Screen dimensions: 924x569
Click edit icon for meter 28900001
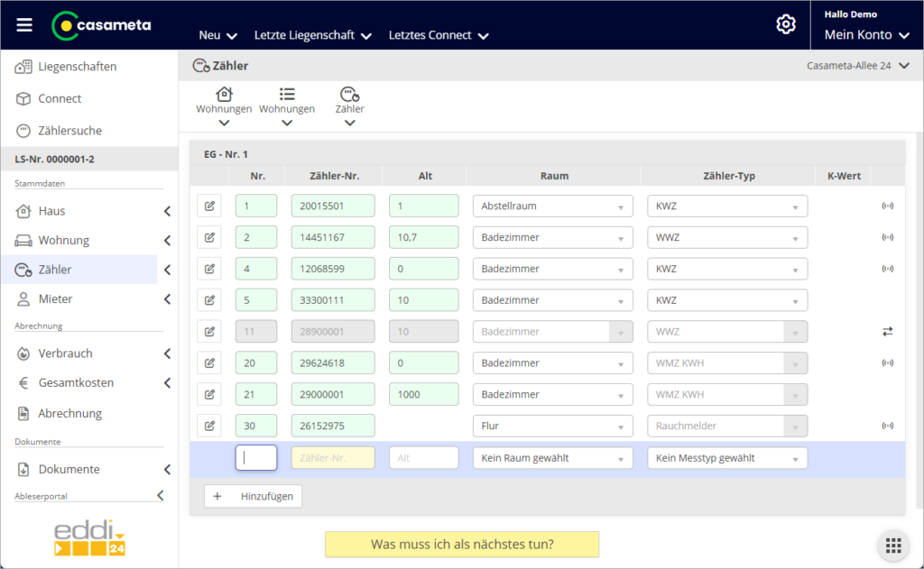[209, 332]
